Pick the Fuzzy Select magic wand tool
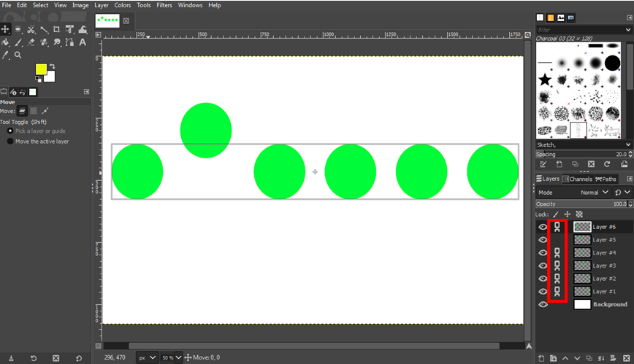The width and height of the screenshot is (634, 364). point(44,29)
